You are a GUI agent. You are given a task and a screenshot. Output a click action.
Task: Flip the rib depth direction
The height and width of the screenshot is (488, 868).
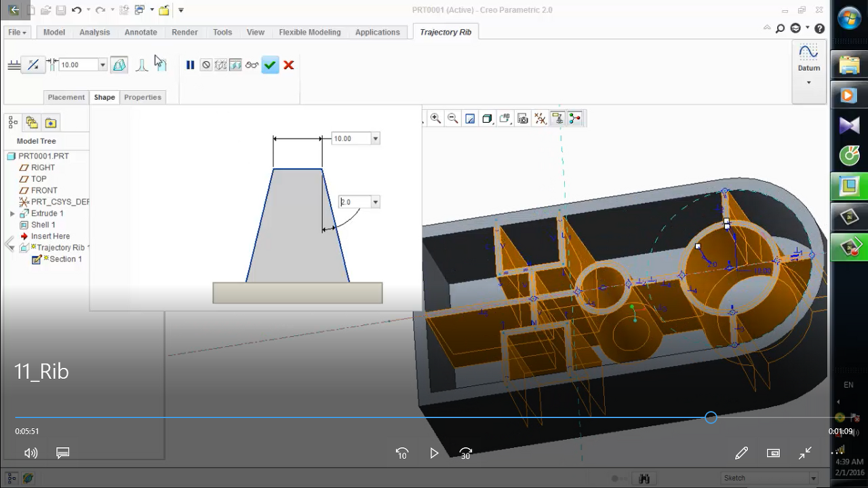tap(33, 65)
